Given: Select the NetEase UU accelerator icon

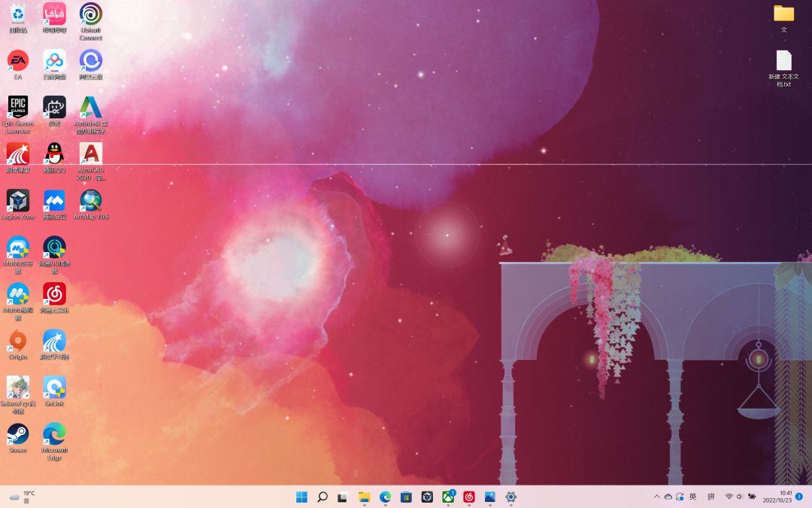Looking at the screenshot, I should (54, 254).
